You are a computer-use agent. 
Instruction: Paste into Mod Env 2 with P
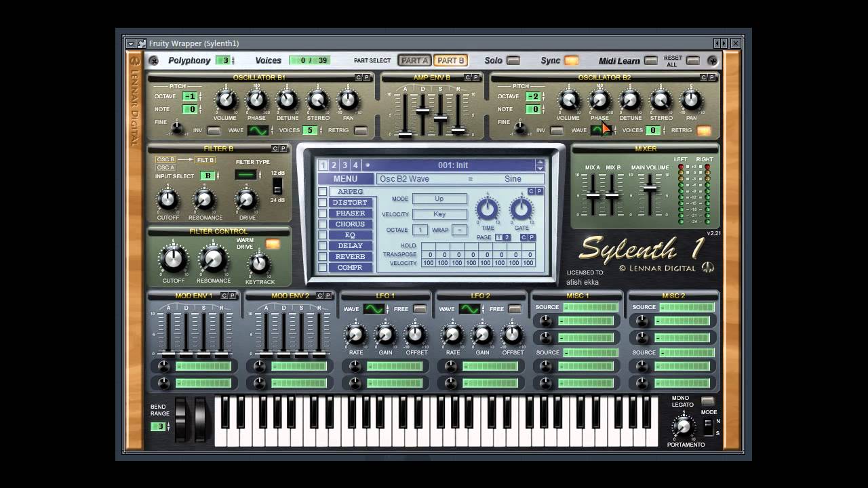coord(328,296)
